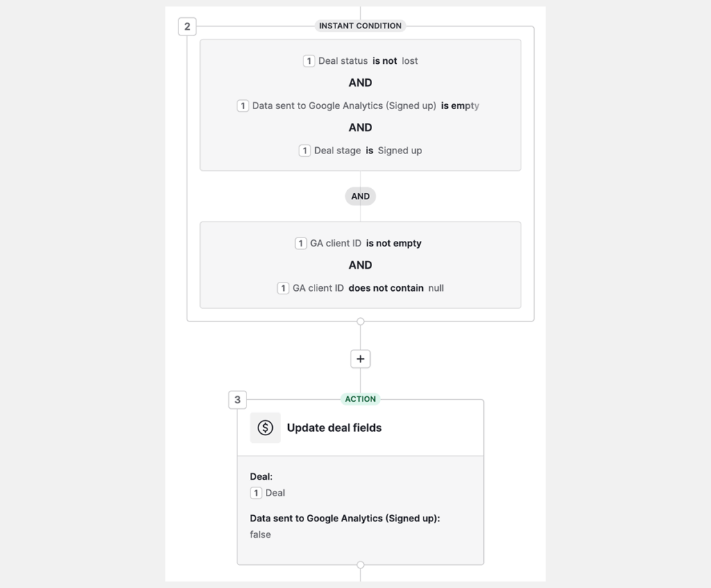Click step badge beside GA client ID is not empty

click(x=301, y=244)
